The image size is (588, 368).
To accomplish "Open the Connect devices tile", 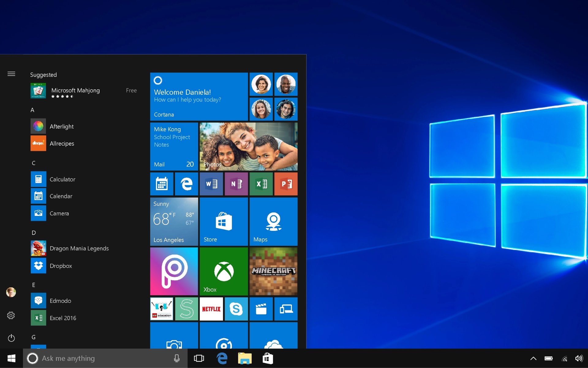I will [286, 309].
